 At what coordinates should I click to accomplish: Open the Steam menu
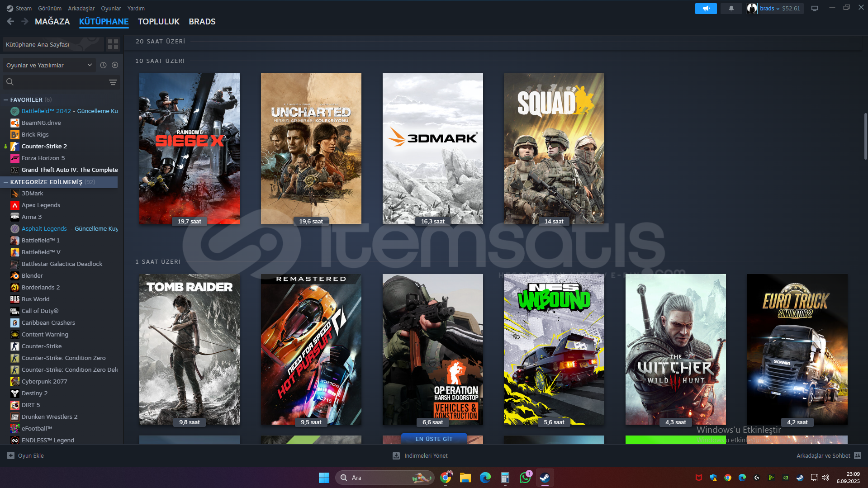coord(24,8)
